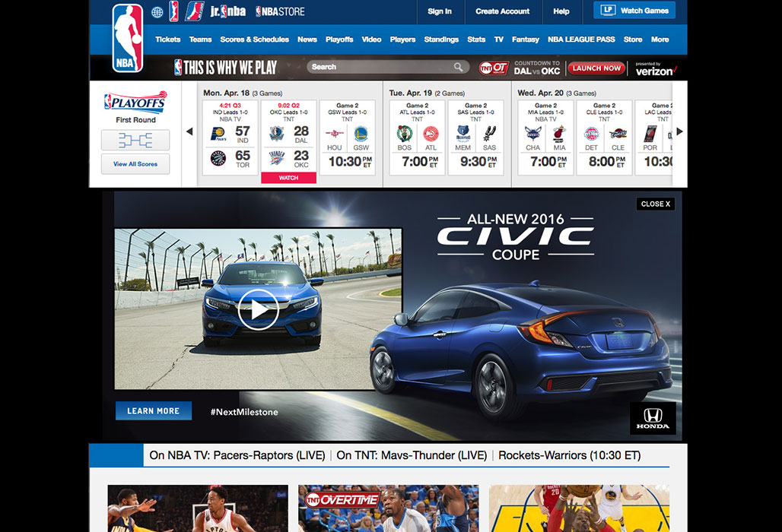Open Scores & Schedules menu
This screenshot has width=782, height=532.
point(254,40)
